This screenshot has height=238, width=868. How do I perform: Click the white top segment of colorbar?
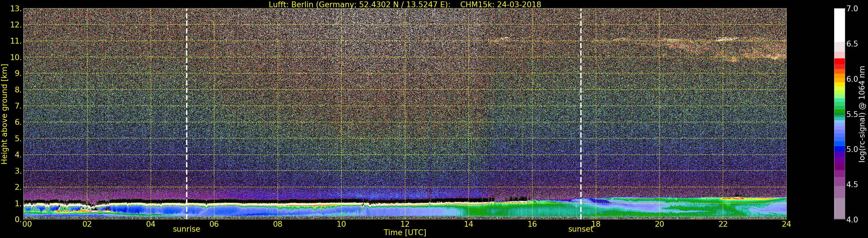coord(839,25)
